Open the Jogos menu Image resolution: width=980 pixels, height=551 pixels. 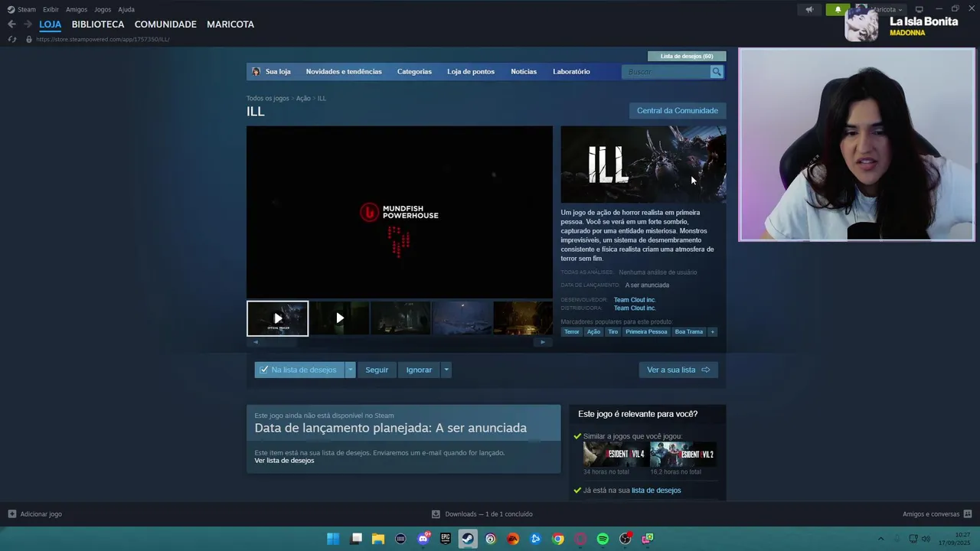(103, 9)
